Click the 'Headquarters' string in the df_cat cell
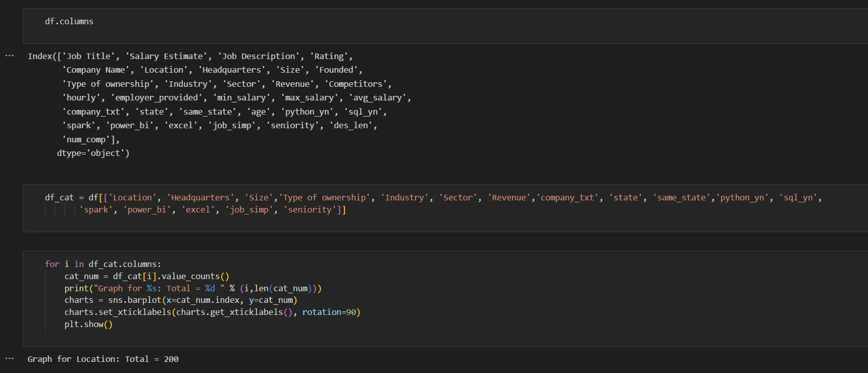Image resolution: width=868 pixels, height=373 pixels. click(200, 197)
